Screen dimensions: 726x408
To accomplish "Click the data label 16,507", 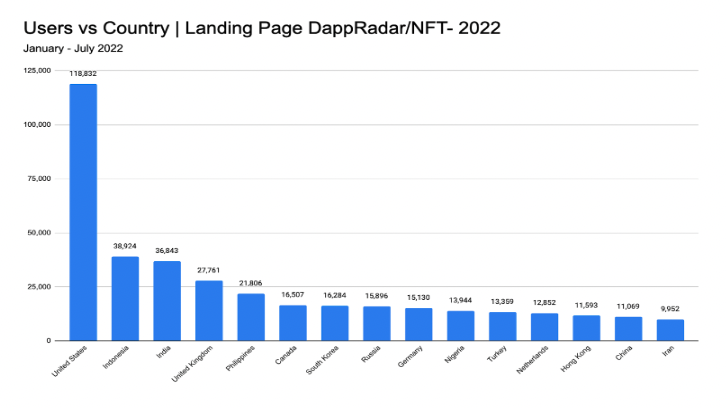I will 293,295.
